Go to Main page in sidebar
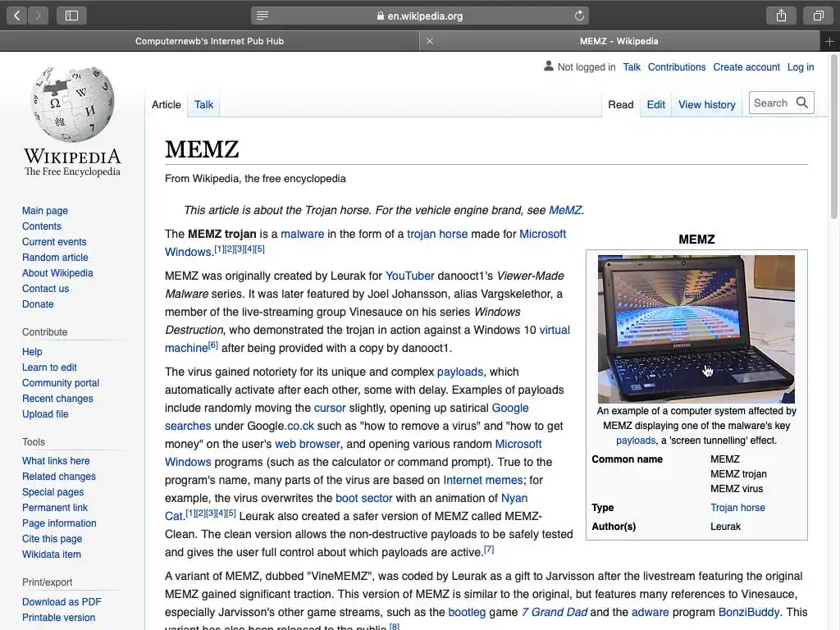840x630 pixels. click(45, 211)
